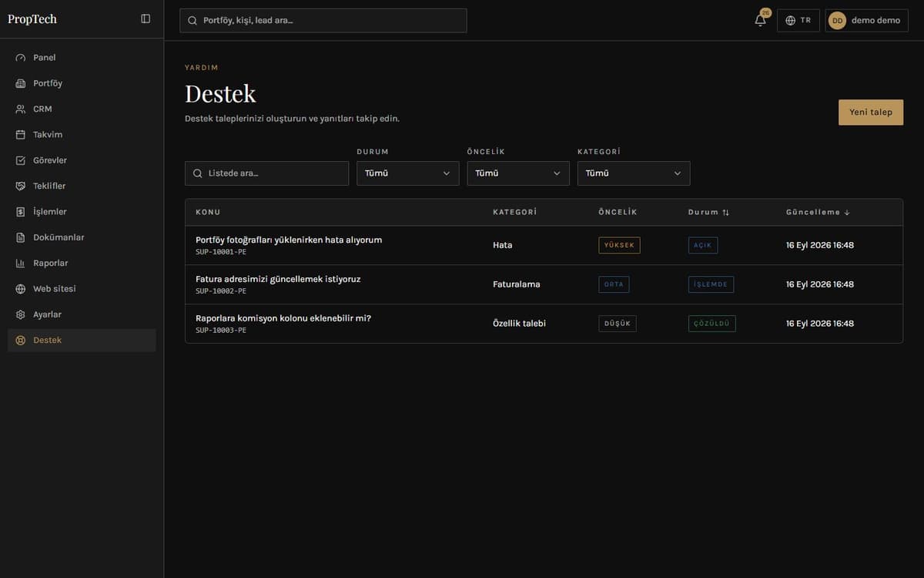
Task: Click the Teklifler handshake icon
Action: 21,187
